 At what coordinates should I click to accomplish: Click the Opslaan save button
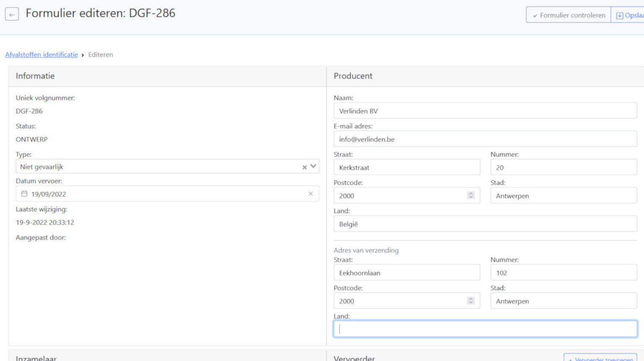pyautogui.click(x=629, y=15)
